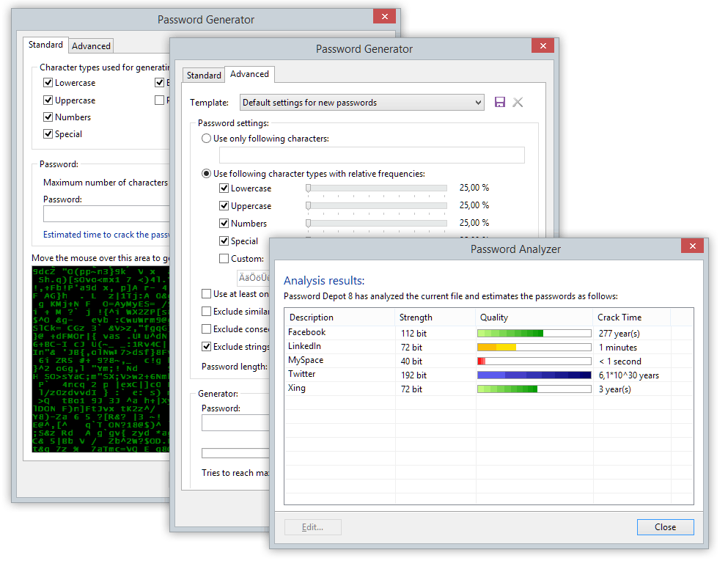Sort by Strength column header
728x569 pixels.
tap(435, 317)
